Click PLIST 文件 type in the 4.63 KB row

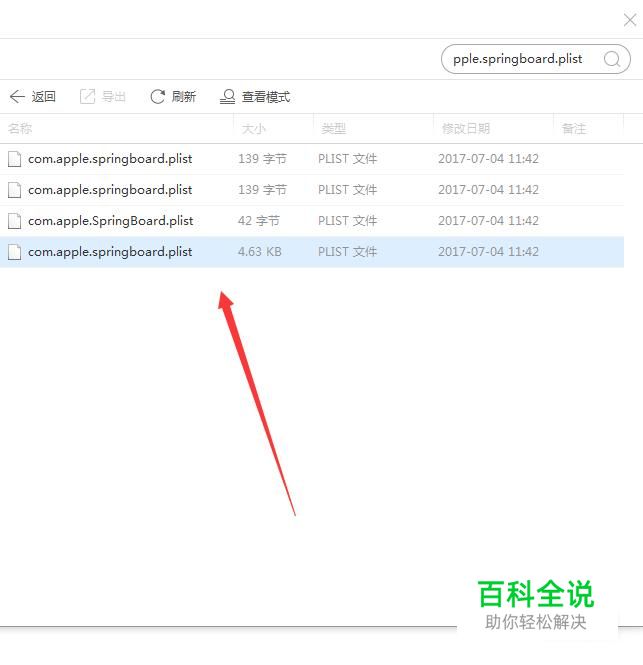(347, 252)
